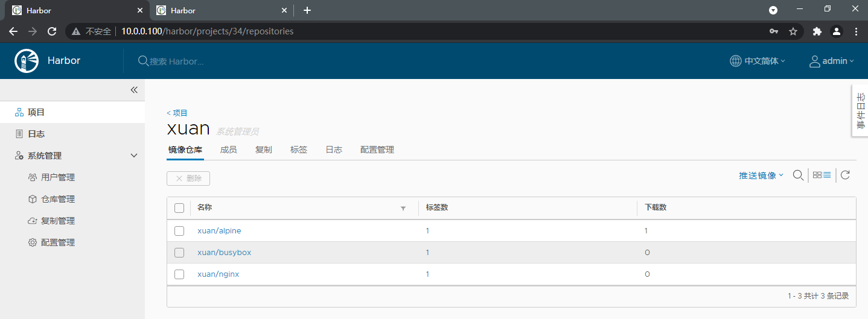Viewport: 868px width, 319px height.
Task: Open the 事件日志 side panel tab
Action: coord(860,110)
